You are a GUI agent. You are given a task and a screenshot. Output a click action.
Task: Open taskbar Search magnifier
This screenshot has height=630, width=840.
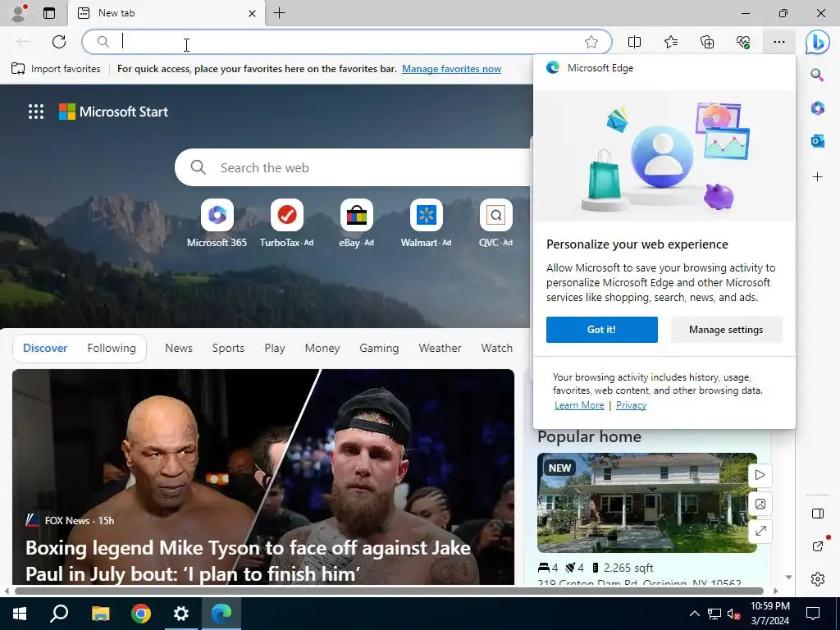(59, 614)
